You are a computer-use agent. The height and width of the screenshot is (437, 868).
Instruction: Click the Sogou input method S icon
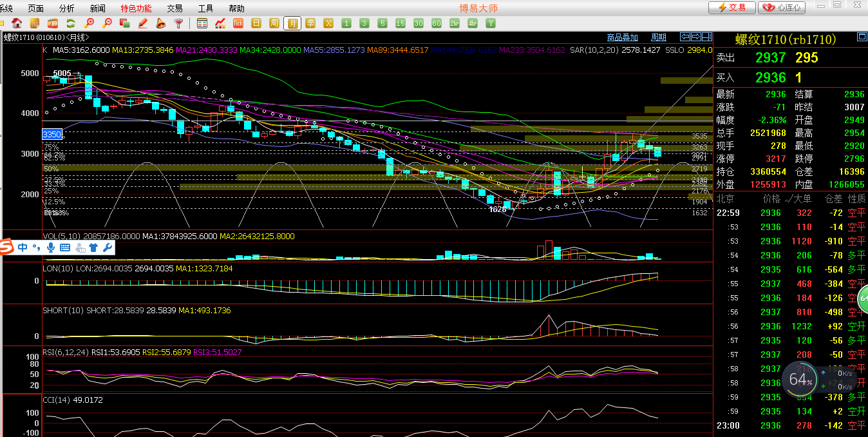pyautogui.click(x=7, y=247)
